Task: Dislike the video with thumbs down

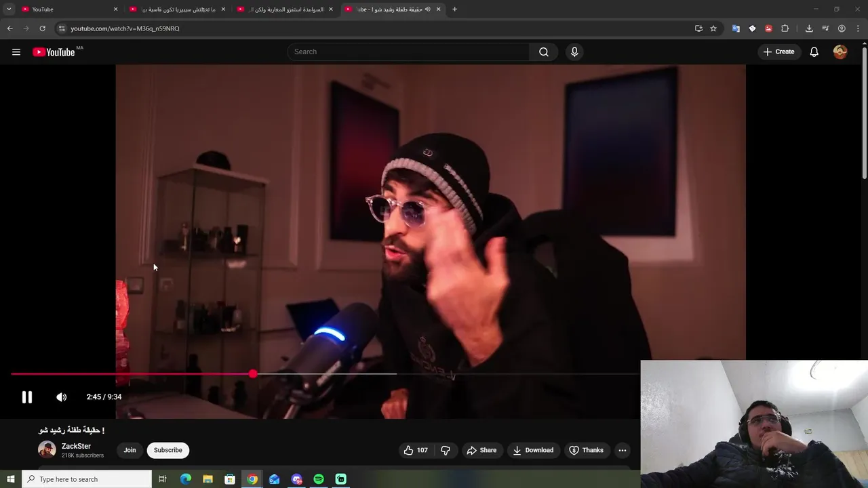Action: [x=446, y=450]
